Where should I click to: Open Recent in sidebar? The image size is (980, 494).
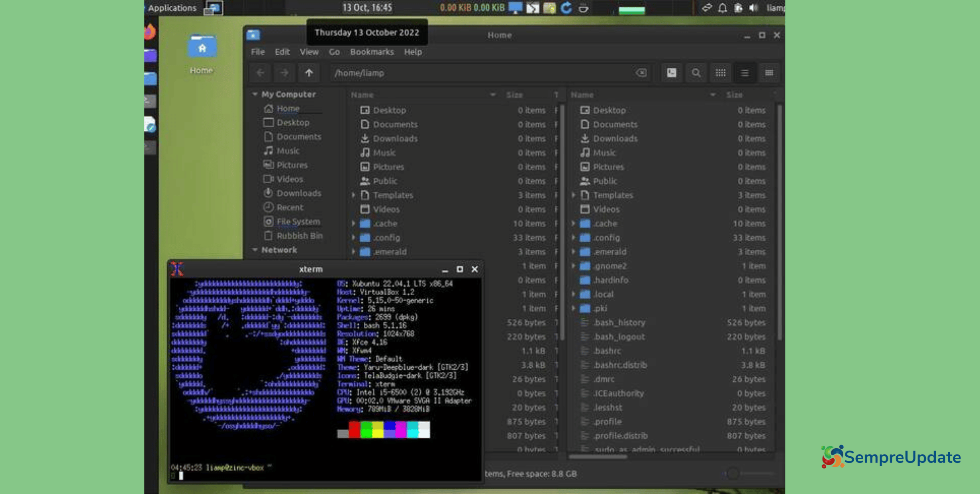click(x=283, y=207)
